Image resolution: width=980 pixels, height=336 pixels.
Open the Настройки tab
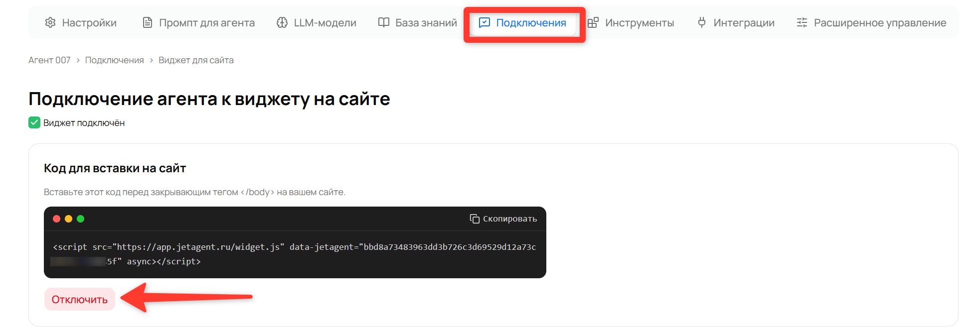coord(81,23)
